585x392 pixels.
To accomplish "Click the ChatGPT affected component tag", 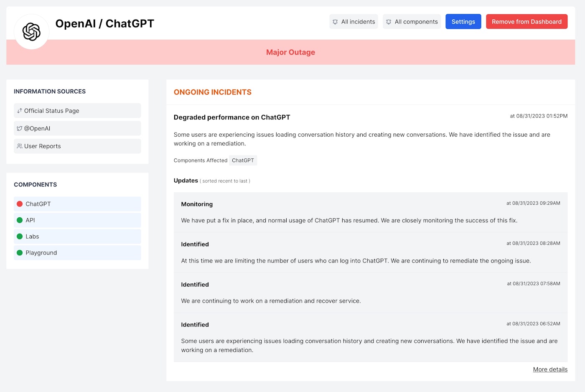I will coord(243,160).
